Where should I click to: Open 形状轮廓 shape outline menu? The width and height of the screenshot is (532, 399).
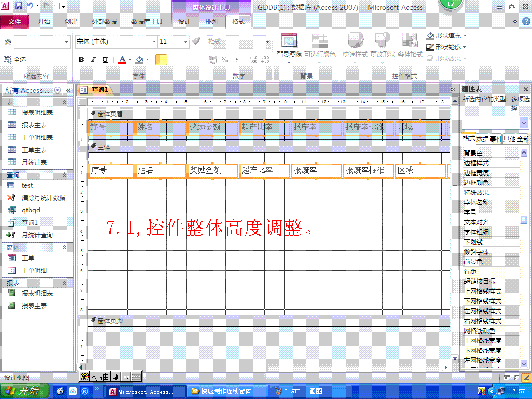click(x=446, y=47)
